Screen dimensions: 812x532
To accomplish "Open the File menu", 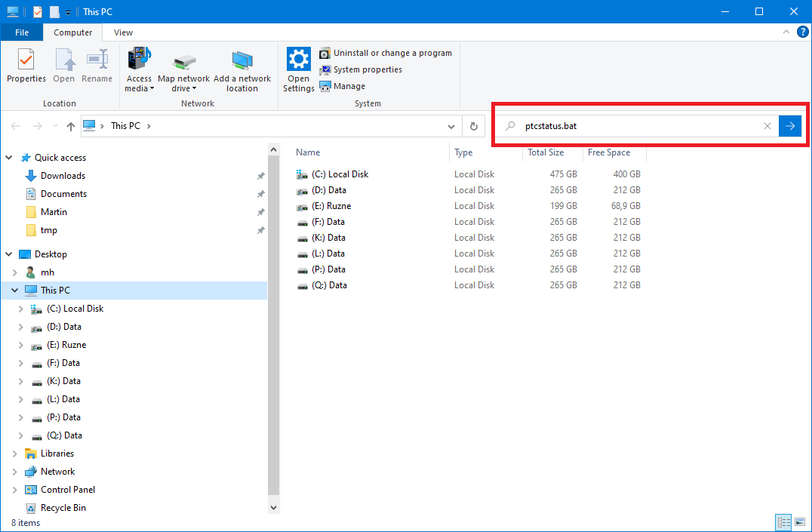I will point(22,32).
